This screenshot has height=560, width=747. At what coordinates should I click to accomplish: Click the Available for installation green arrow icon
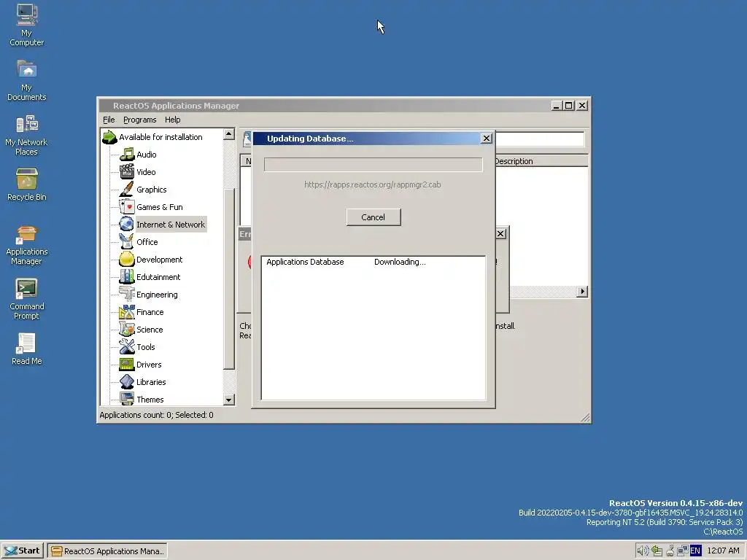tap(109, 137)
